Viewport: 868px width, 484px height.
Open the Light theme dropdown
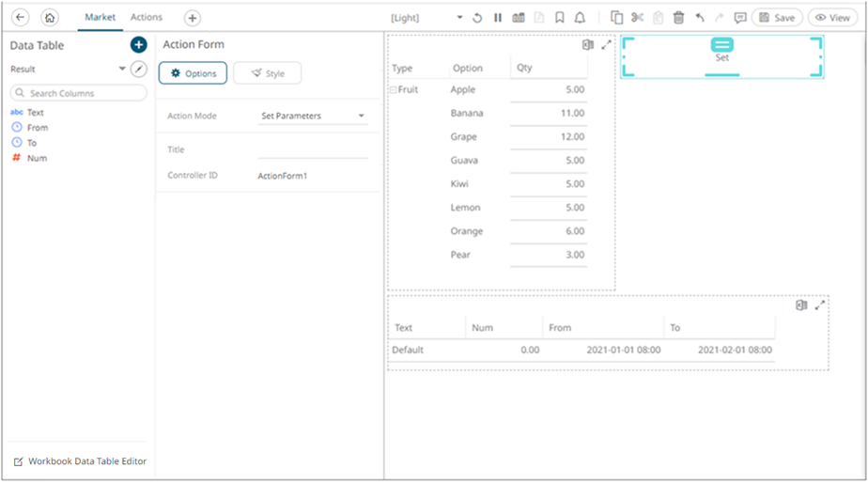459,18
